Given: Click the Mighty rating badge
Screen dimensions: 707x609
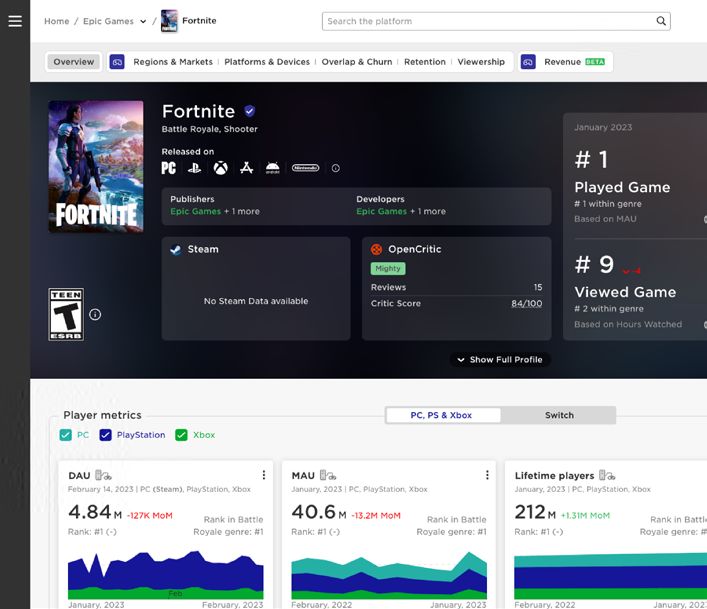Looking at the screenshot, I should pos(388,269).
